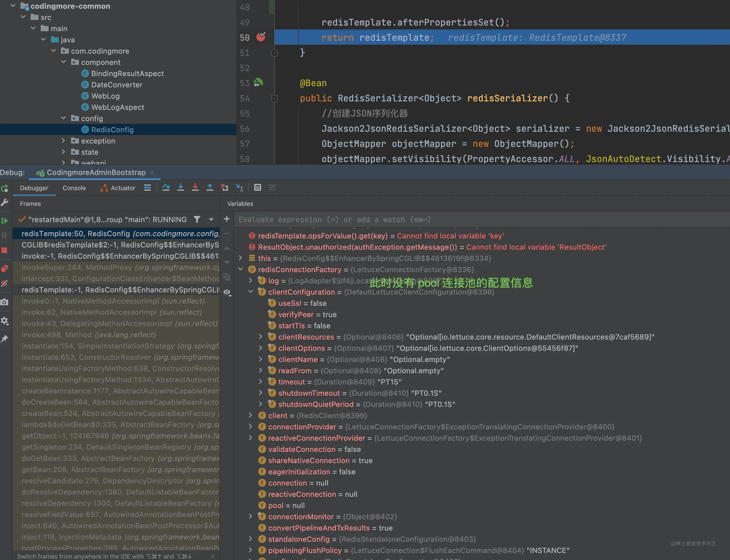Fold the method at line 54 gutter

[x=275, y=98]
